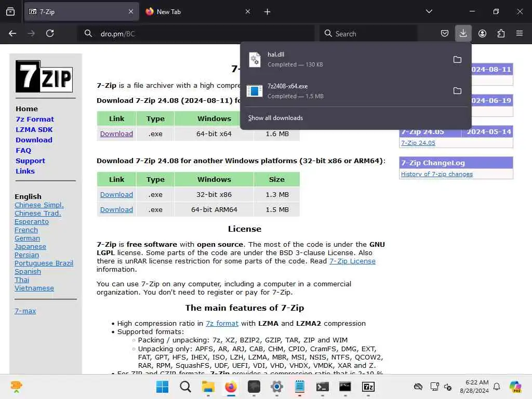Click the forward navigation arrow
The height and width of the screenshot is (399, 532).
click(31, 33)
